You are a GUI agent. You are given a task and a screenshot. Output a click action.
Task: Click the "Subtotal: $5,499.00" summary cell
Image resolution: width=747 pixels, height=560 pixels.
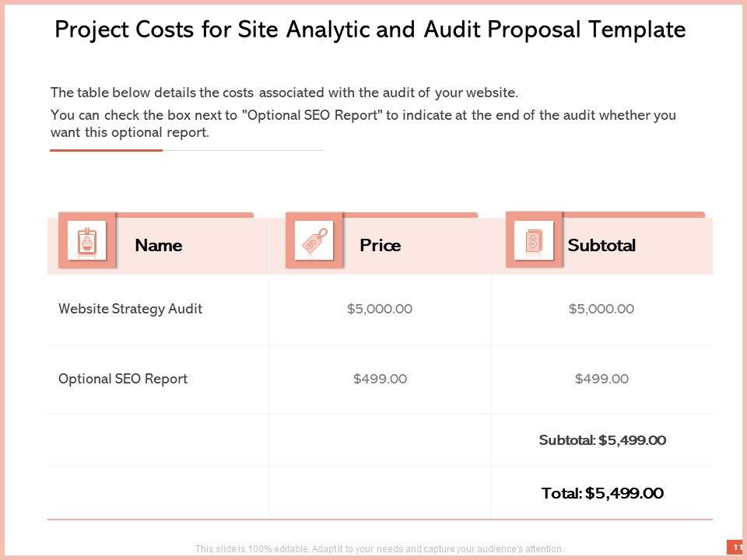tap(602, 440)
